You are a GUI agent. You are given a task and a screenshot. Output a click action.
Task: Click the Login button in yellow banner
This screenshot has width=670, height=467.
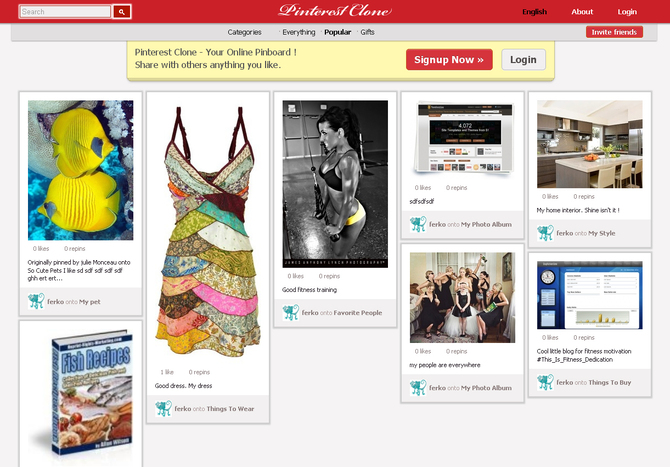click(x=523, y=59)
